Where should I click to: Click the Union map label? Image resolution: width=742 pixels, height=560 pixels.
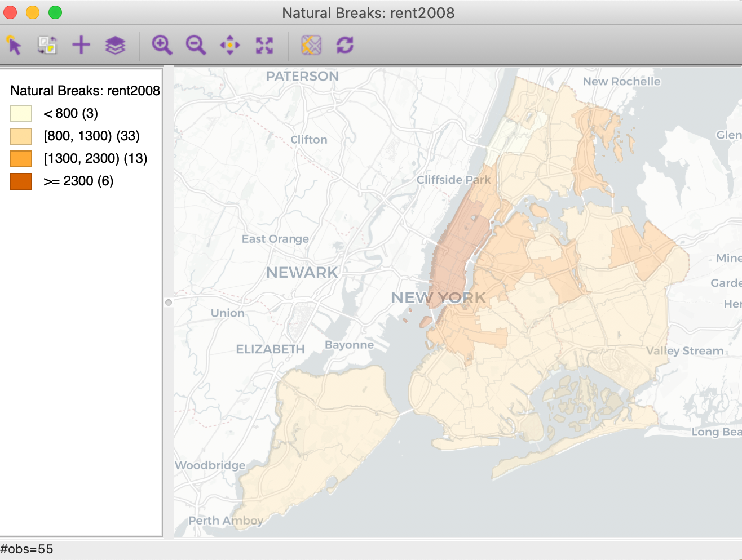tap(228, 313)
